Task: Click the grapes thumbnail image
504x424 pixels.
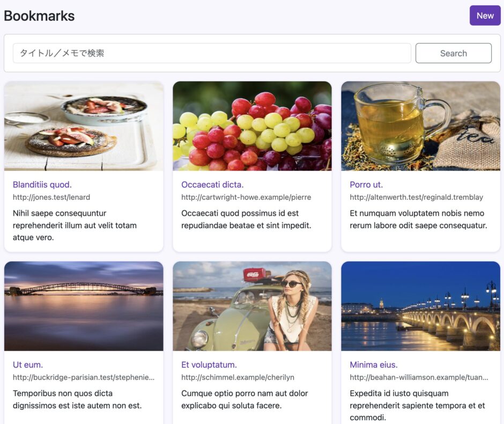Action: (252, 126)
